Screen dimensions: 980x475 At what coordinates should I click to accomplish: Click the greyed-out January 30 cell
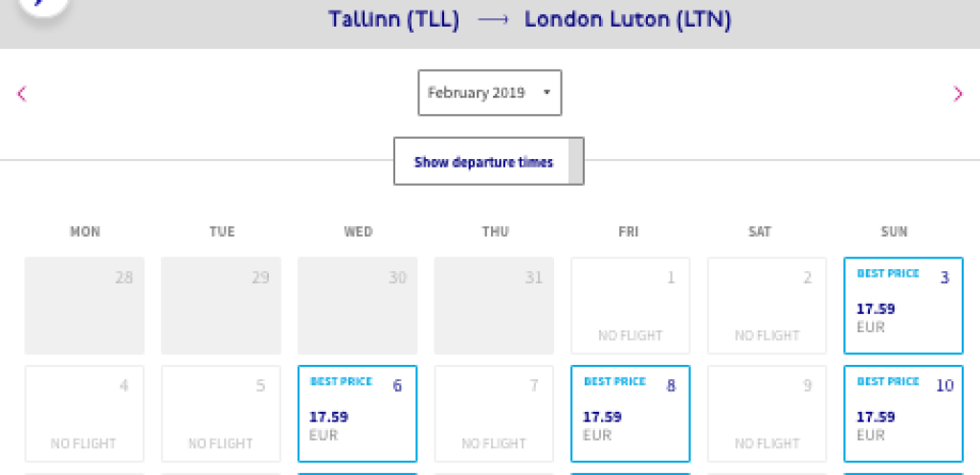coord(357,305)
